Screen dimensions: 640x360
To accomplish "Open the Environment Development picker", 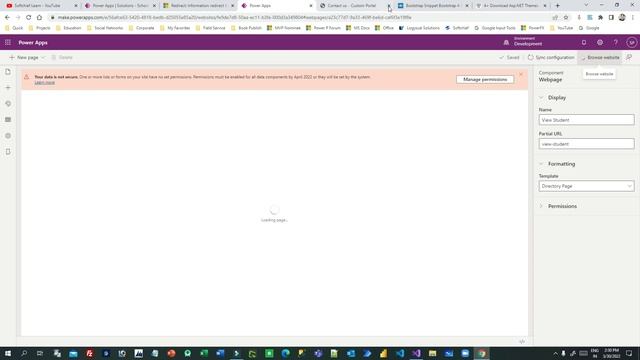I will tap(523, 42).
